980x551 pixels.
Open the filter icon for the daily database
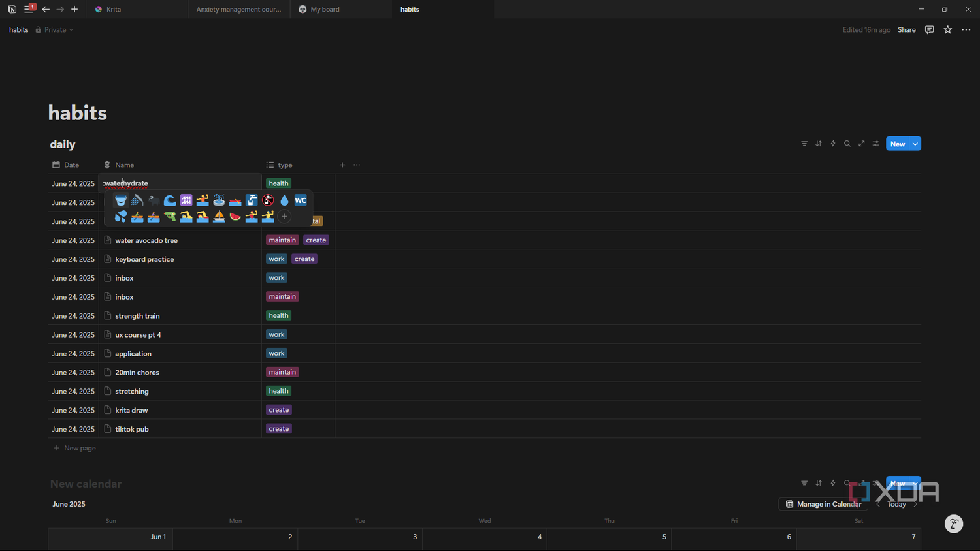pyautogui.click(x=804, y=144)
